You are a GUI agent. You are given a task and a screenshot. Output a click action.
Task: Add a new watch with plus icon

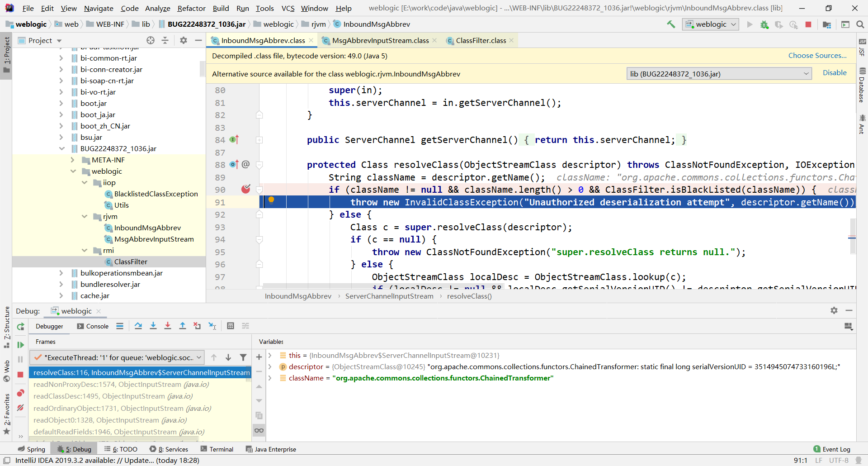259,357
